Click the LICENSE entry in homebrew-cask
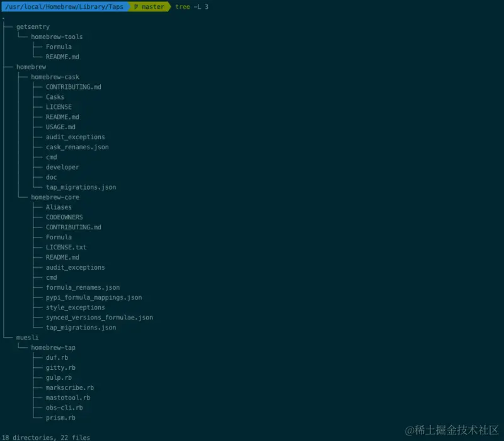The height and width of the screenshot is (441, 504). pyautogui.click(x=59, y=107)
